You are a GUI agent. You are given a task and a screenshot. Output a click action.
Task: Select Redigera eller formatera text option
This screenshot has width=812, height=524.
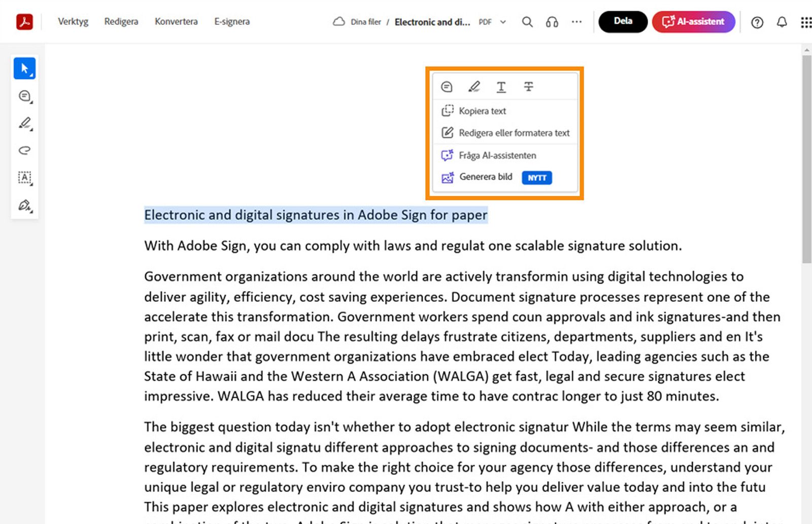tap(505, 133)
